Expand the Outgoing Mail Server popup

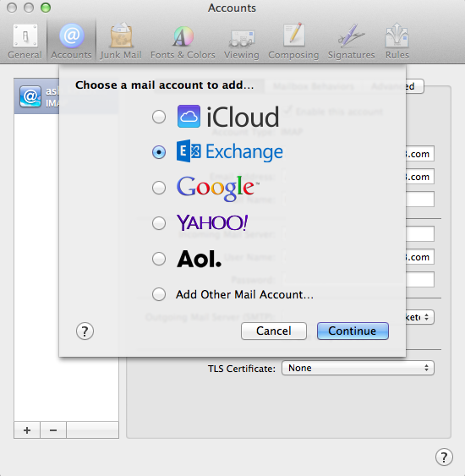click(420, 317)
